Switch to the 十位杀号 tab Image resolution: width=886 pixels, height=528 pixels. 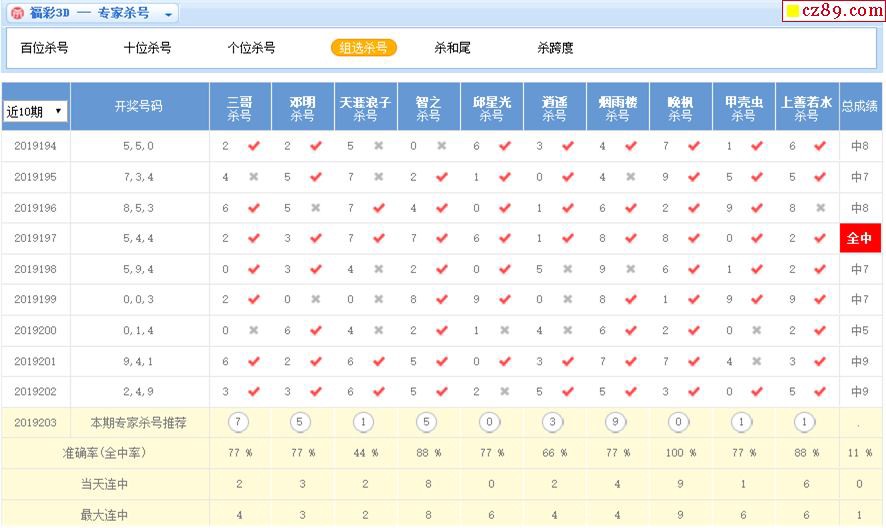(x=147, y=48)
